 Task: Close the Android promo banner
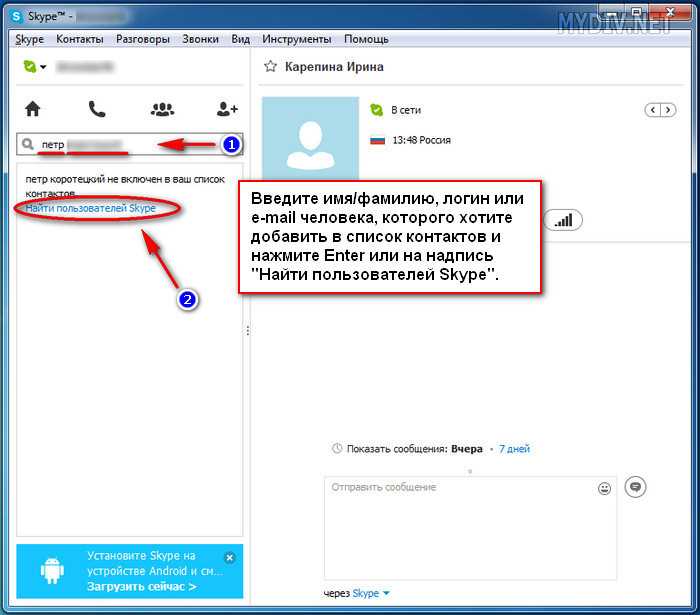229,557
